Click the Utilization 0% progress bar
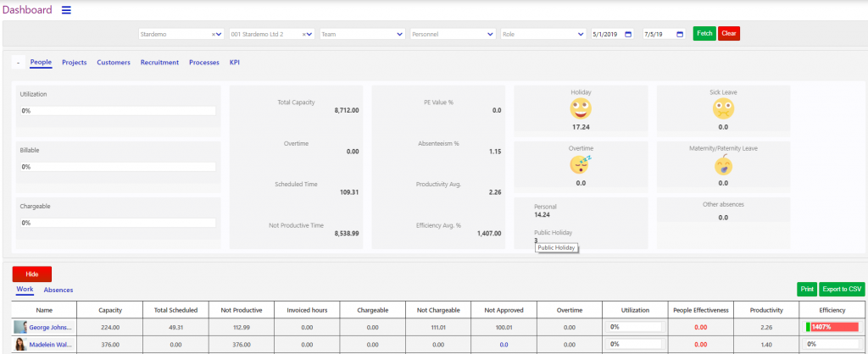 coord(118,111)
